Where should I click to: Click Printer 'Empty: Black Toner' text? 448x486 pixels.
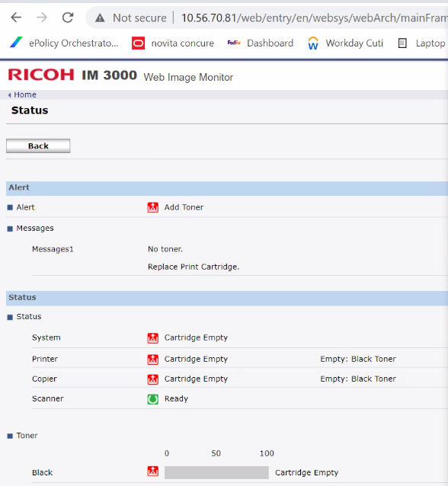click(x=358, y=359)
